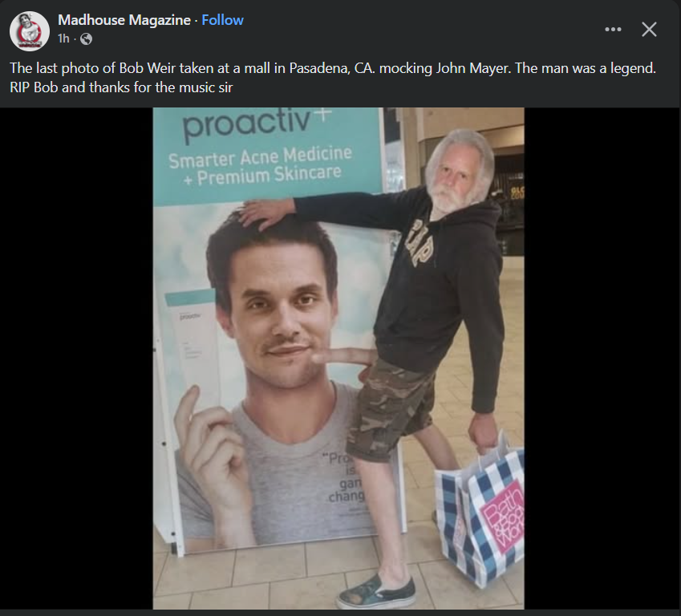Click the post caption about Bob Weir
Screen dimensions: 681x616
[x=333, y=78]
